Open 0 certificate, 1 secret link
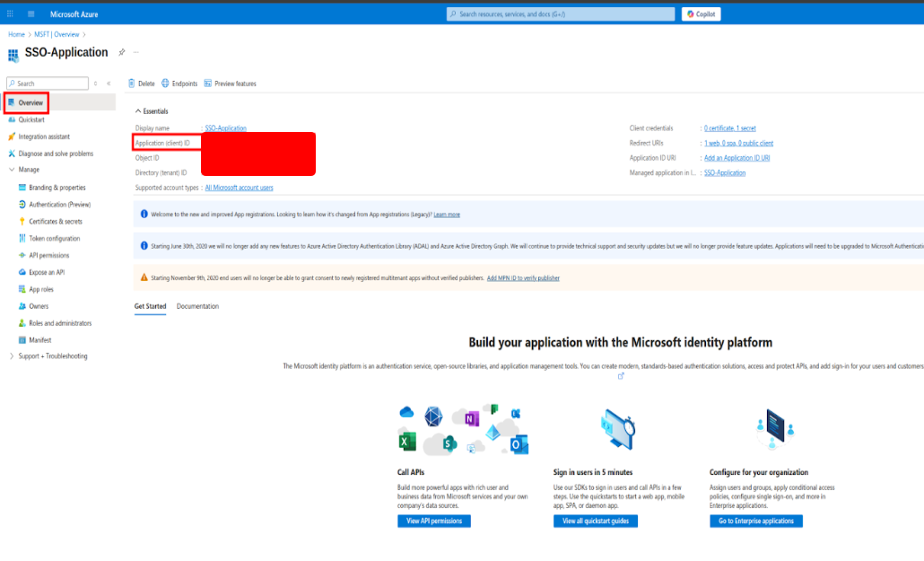Image resolution: width=924 pixels, height=561 pixels. pyautogui.click(x=729, y=128)
